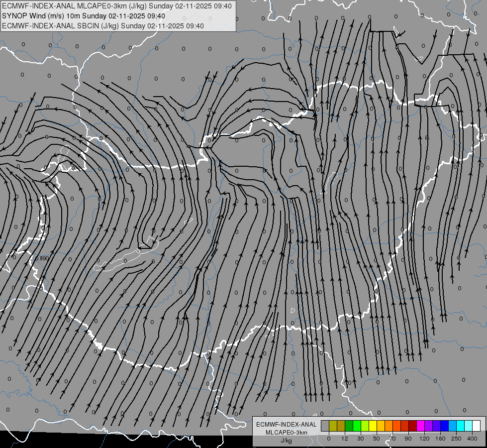487x448 pixels.
Task: Click the dark green legend swatch
Action: 349,426
